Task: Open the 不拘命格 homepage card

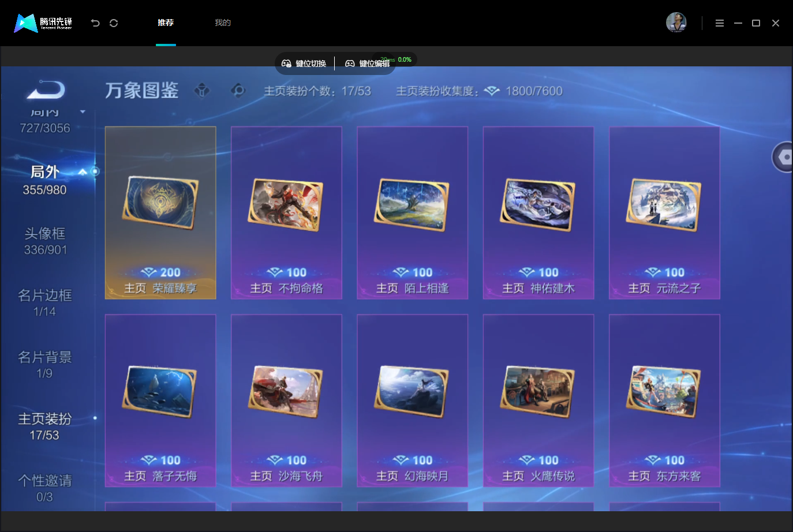Action: click(286, 213)
